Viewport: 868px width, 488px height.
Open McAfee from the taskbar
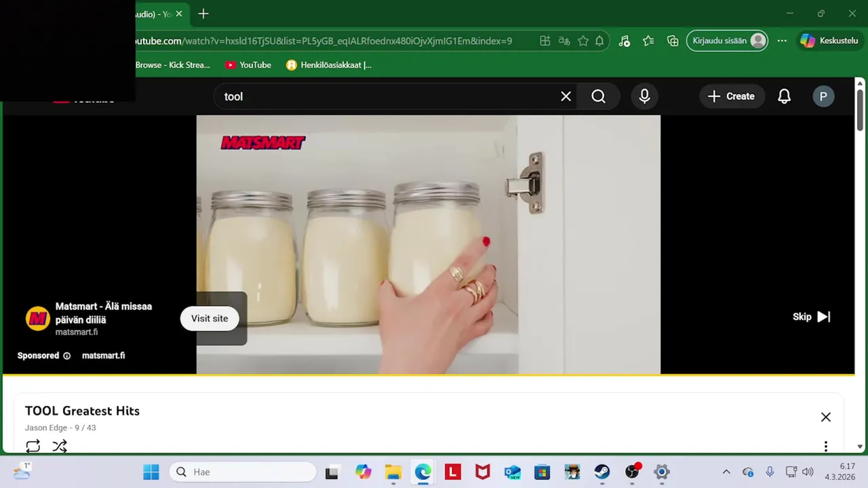click(x=483, y=472)
